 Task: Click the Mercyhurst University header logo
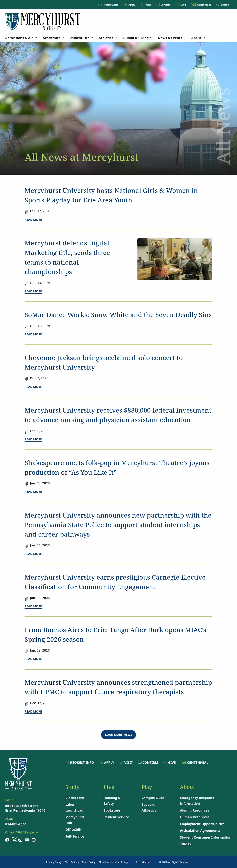pos(43,22)
